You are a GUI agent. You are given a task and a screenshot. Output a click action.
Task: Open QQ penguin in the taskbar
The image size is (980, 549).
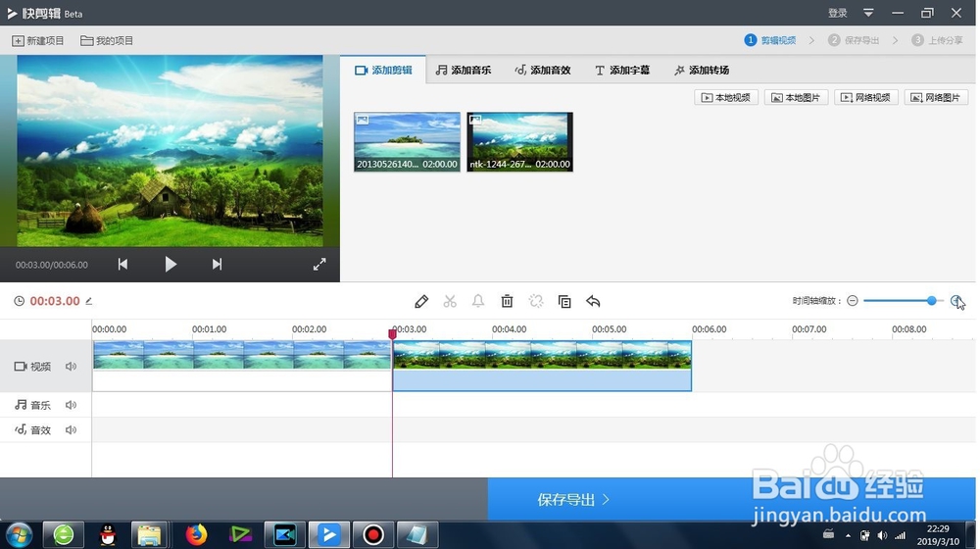108,535
